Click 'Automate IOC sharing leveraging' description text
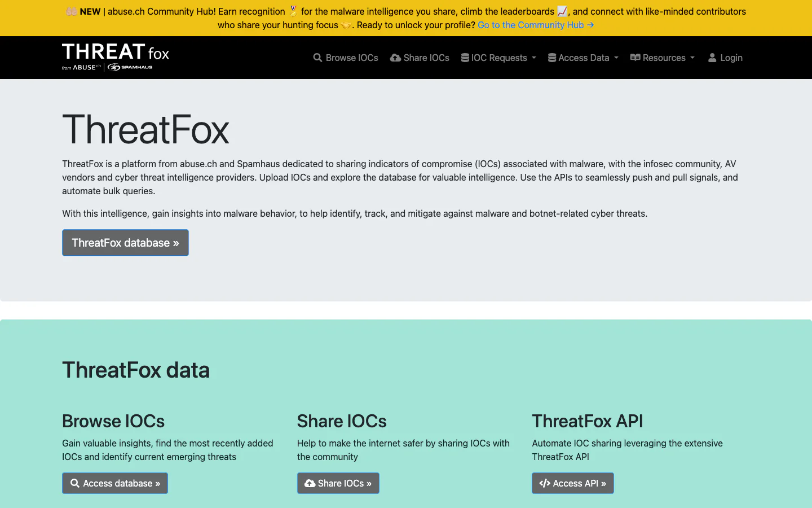The width and height of the screenshot is (812, 508). point(627,450)
